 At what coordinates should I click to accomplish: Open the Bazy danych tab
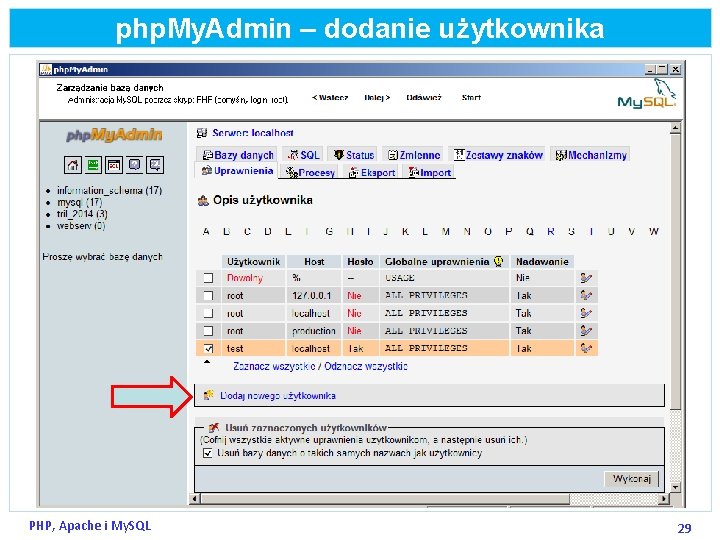[238, 155]
